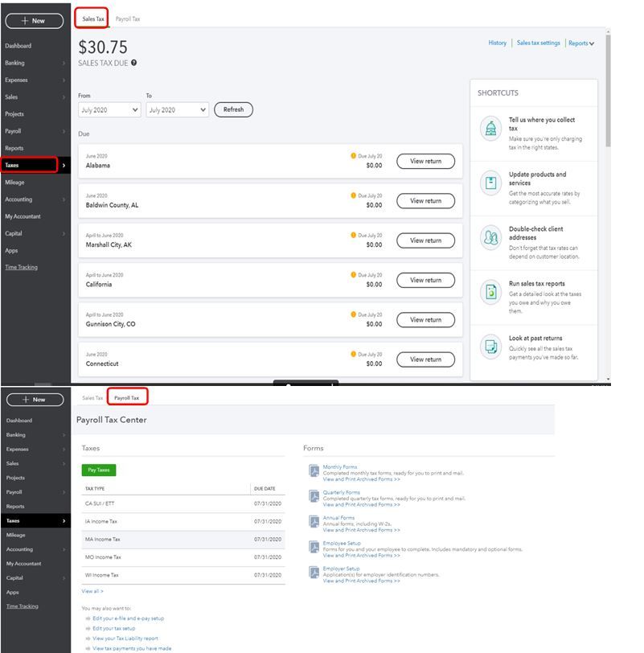644x653 pixels.
Task: View return for California
Action: [425, 280]
